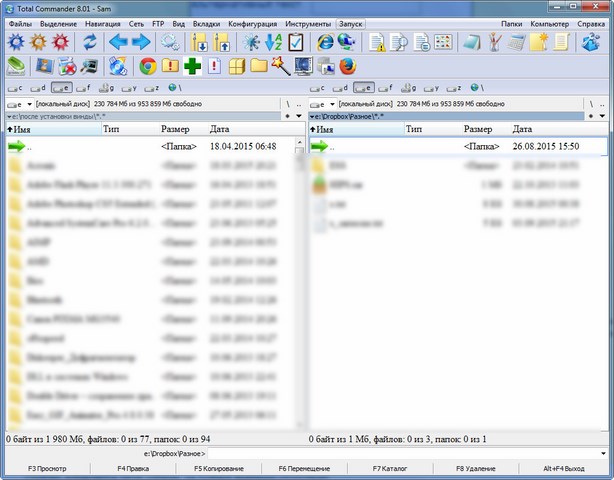Switch right panel to drive c
The height and width of the screenshot is (480, 614).
317,88
